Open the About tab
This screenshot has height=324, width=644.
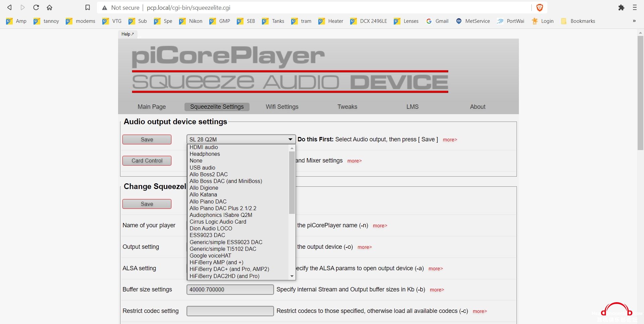[x=477, y=107]
